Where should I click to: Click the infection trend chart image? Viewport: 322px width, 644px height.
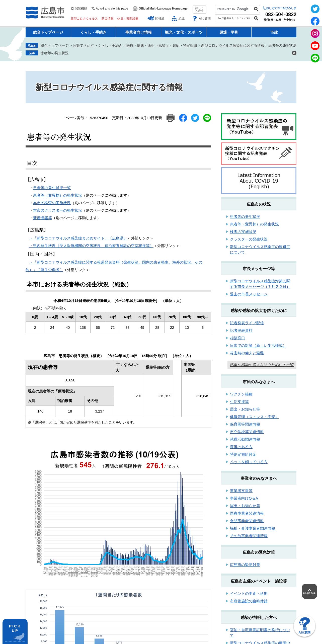click(118, 513)
